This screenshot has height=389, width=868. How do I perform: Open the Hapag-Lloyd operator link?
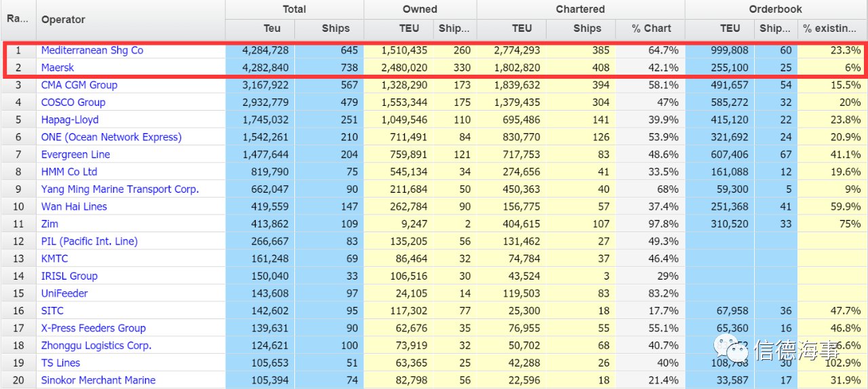[70, 119]
